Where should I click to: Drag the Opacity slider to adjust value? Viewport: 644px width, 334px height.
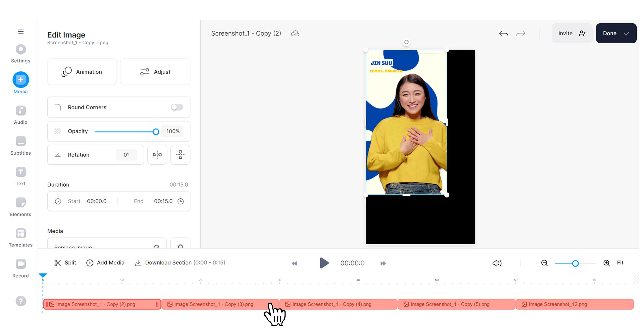coord(156,131)
